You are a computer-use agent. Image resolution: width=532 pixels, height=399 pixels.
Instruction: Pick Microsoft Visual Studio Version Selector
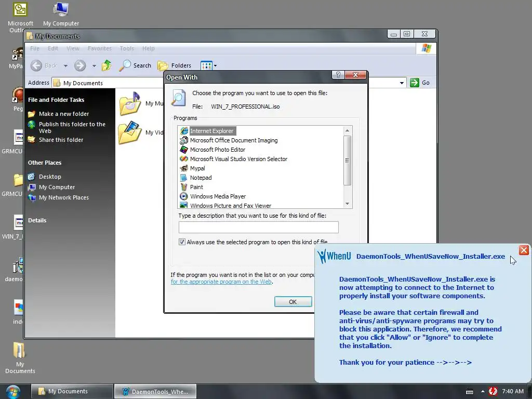coord(234,159)
